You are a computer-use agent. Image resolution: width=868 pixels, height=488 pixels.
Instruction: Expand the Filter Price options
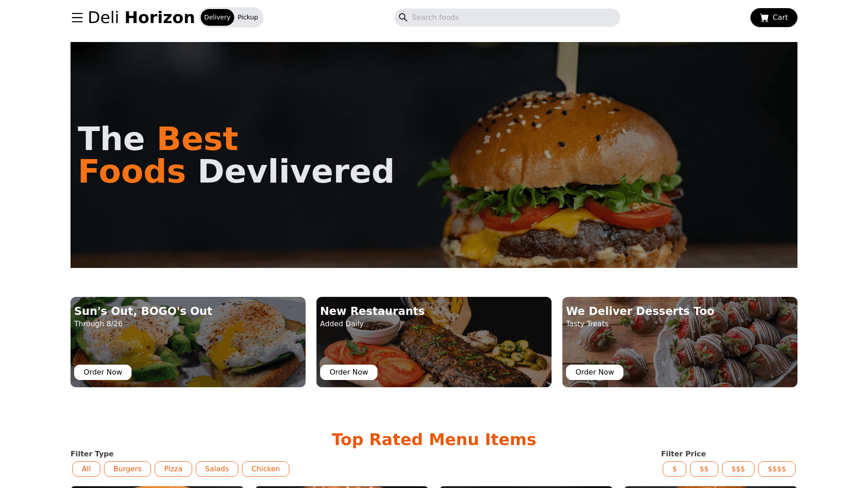pyautogui.click(x=683, y=454)
